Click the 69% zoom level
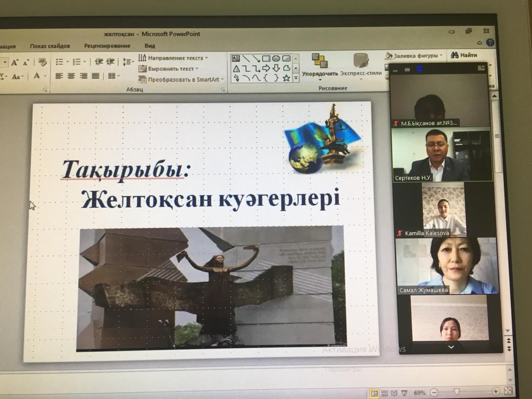Image resolution: width=532 pixels, height=399 pixels. pos(419,392)
